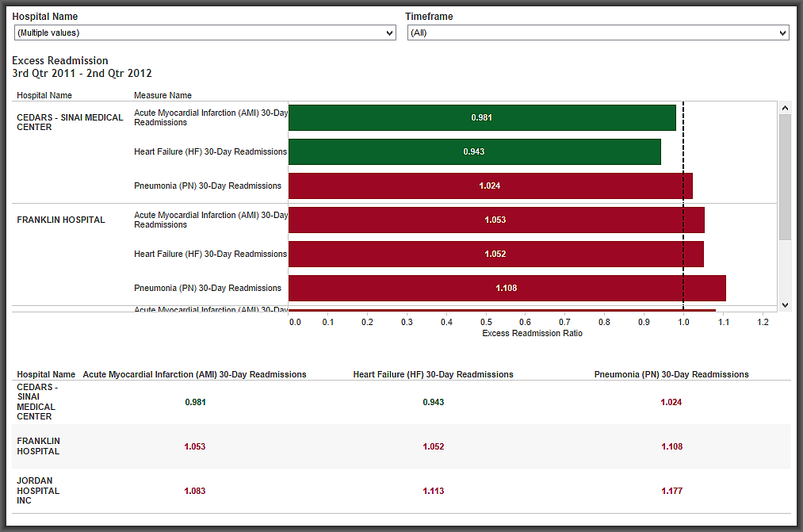This screenshot has height=532, width=803.
Task: Click table value 1.113 for Jordan Hospital HF
Action: 434,491
